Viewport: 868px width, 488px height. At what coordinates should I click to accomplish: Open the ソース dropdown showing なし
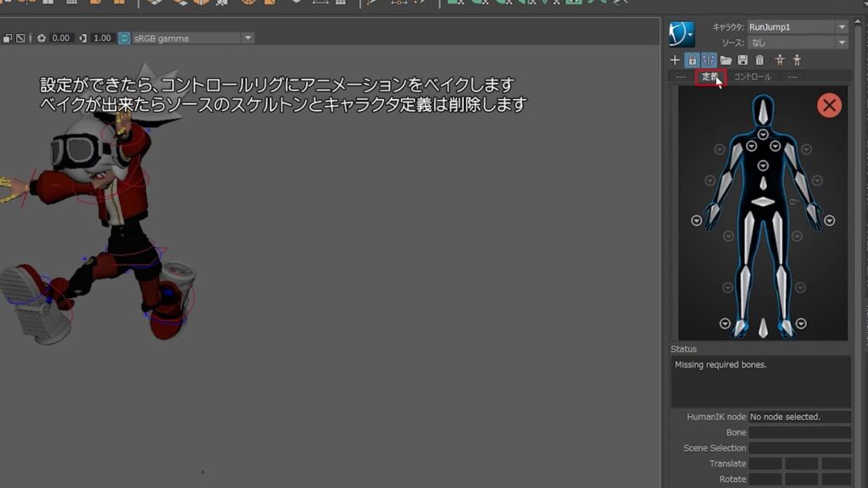click(x=797, y=42)
